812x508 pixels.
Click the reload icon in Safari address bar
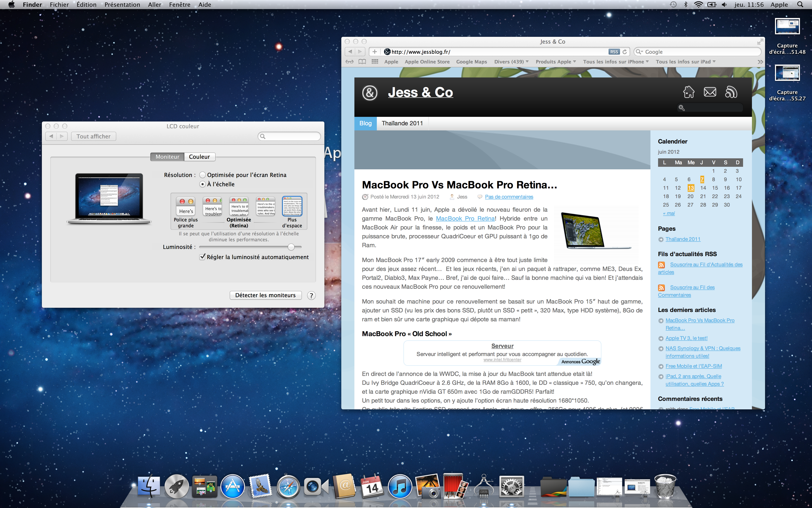(624, 52)
